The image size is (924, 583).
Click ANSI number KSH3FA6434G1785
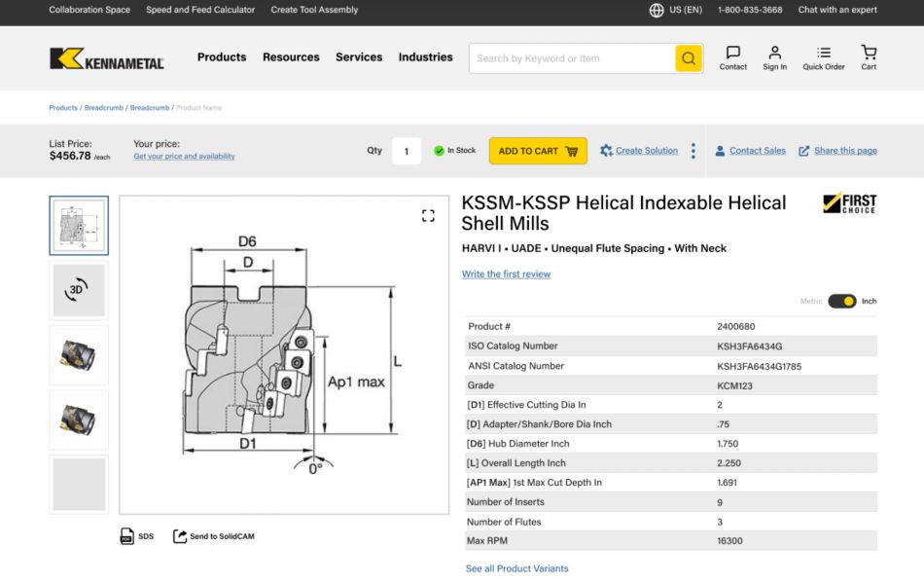[x=759, y=367]
